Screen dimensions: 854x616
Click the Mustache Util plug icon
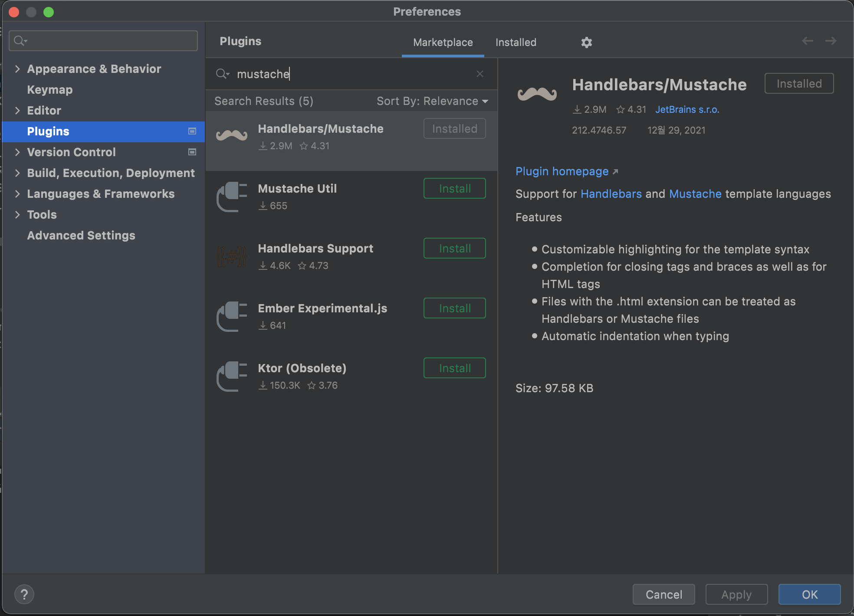pyautogui.click(x=232, y=197)
